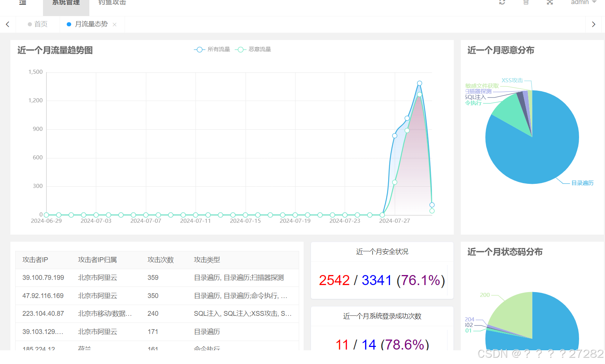Open the 钓鱼攻击 top menu

pyautogui.click(x=112, y=3)
